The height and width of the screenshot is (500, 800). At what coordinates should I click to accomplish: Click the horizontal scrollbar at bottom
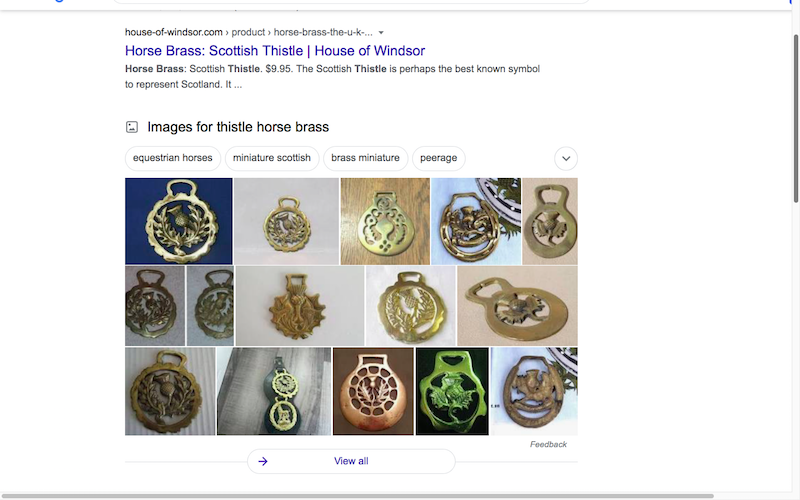click(x=357, y=496)
